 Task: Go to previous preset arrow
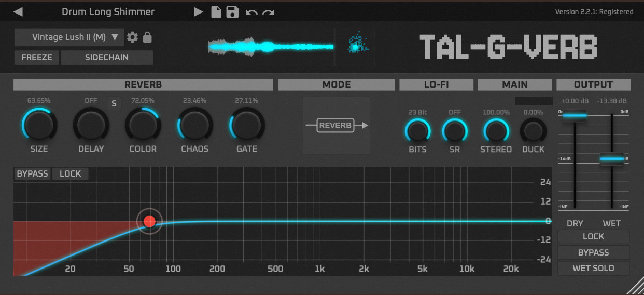pos(19,11)
